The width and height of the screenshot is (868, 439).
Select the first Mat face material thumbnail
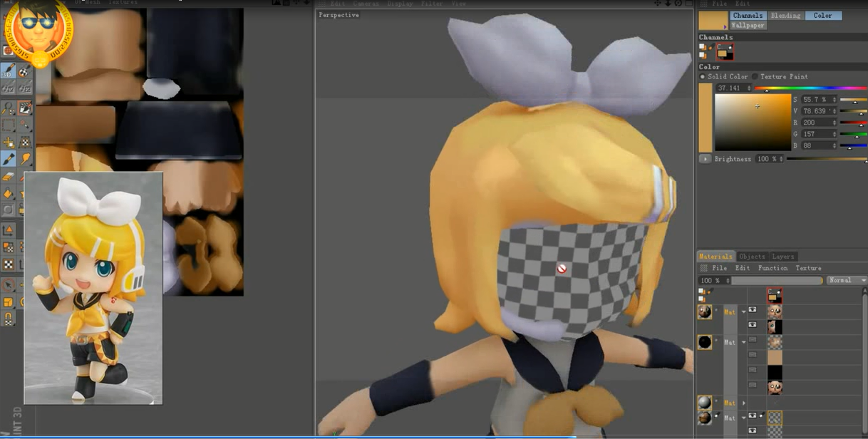point(705,312)
